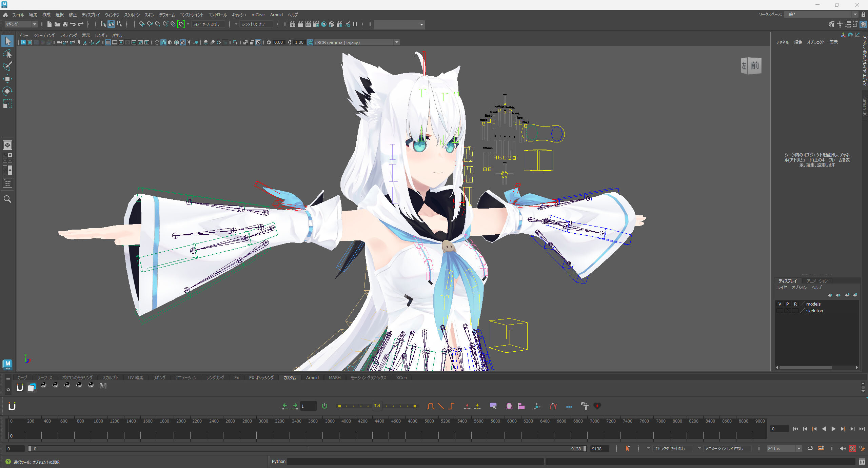Click the Maya home icon
The height and width of the screenshot is (468, 868).
(5, 15)
